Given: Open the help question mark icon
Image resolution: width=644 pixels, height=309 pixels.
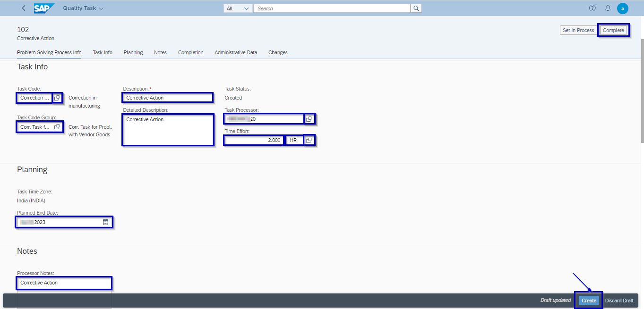Looking at the screenshot, I should (592, 8).
